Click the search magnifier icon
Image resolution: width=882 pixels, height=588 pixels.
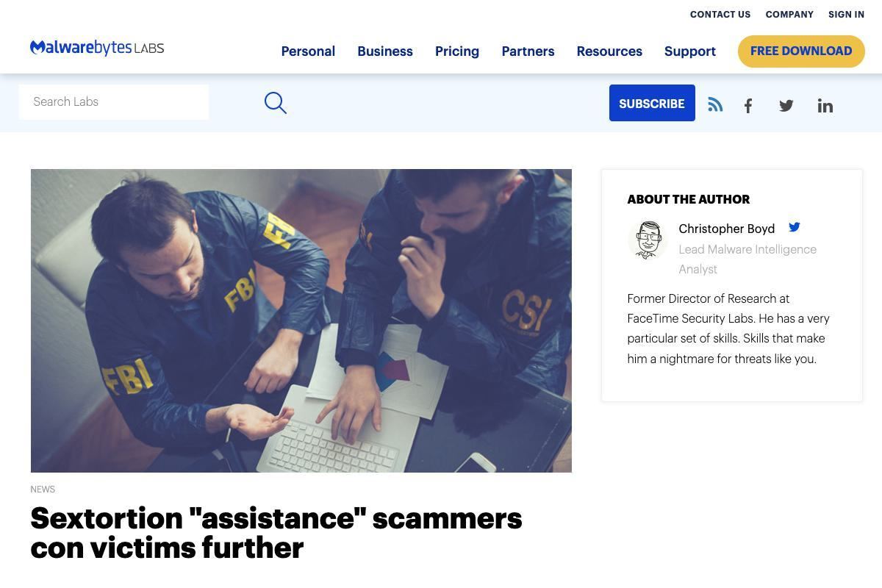(x=276, y=103)
